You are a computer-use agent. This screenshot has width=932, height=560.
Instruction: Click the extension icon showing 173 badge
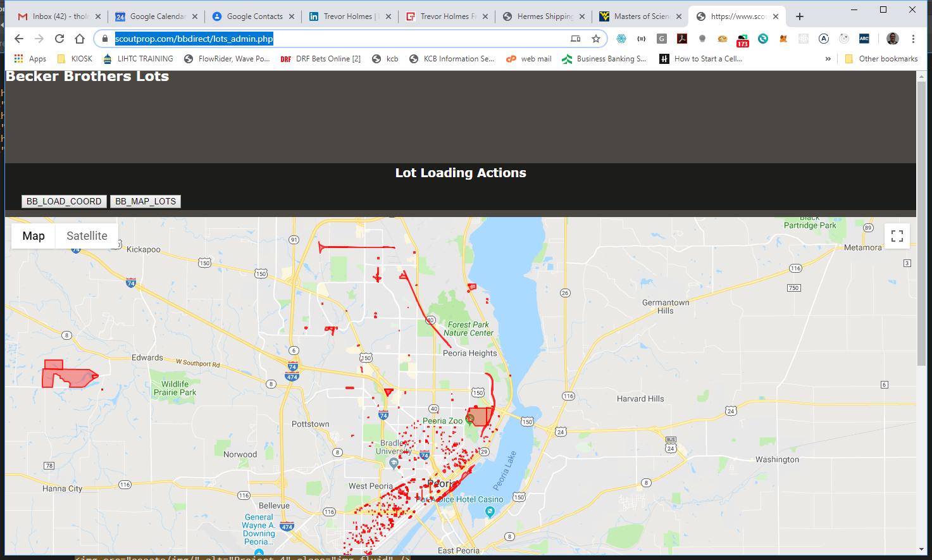pyautogui.click(x=742, y=39)
